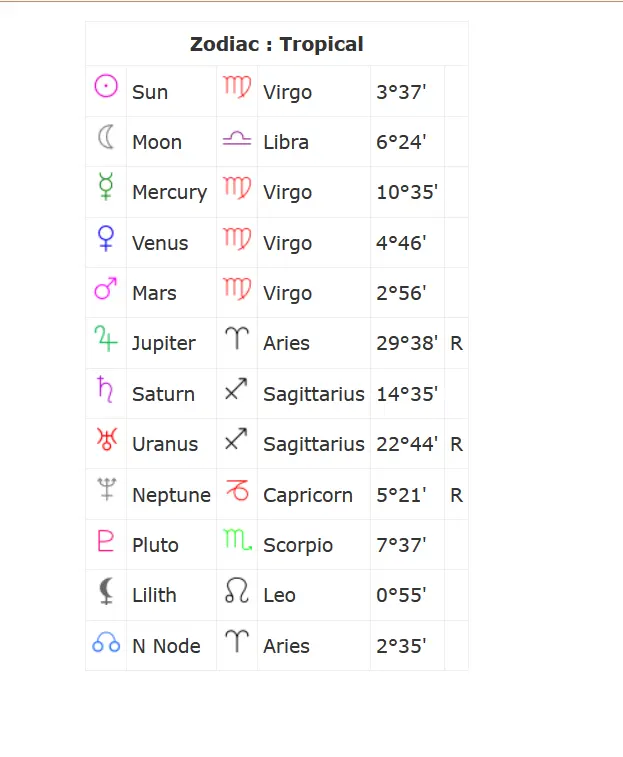Click the magenta Mars glyph
The width and height of the screenshot is (623, 757).
106,288
